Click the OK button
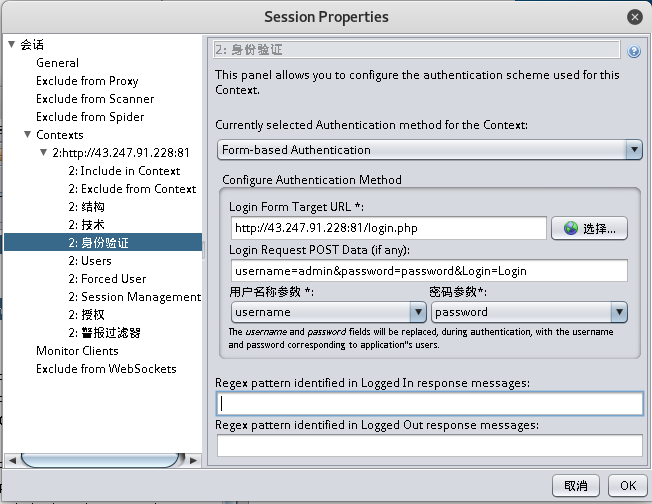This screenshot has width=652, height=504. [628, 485]
